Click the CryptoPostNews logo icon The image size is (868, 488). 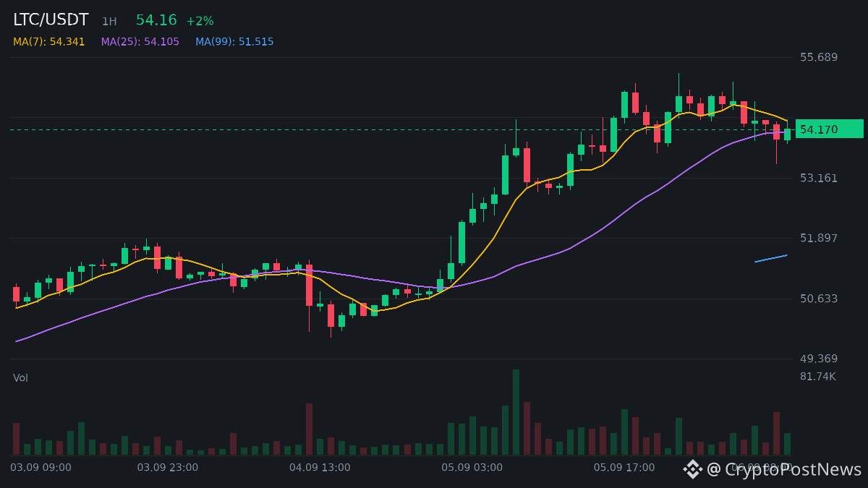(693, 469)
